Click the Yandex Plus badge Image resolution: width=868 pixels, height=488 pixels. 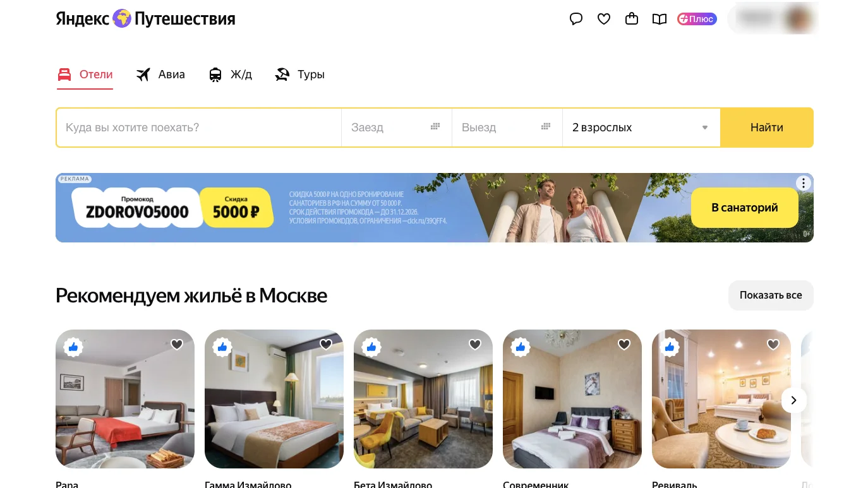tap(697, 19)
